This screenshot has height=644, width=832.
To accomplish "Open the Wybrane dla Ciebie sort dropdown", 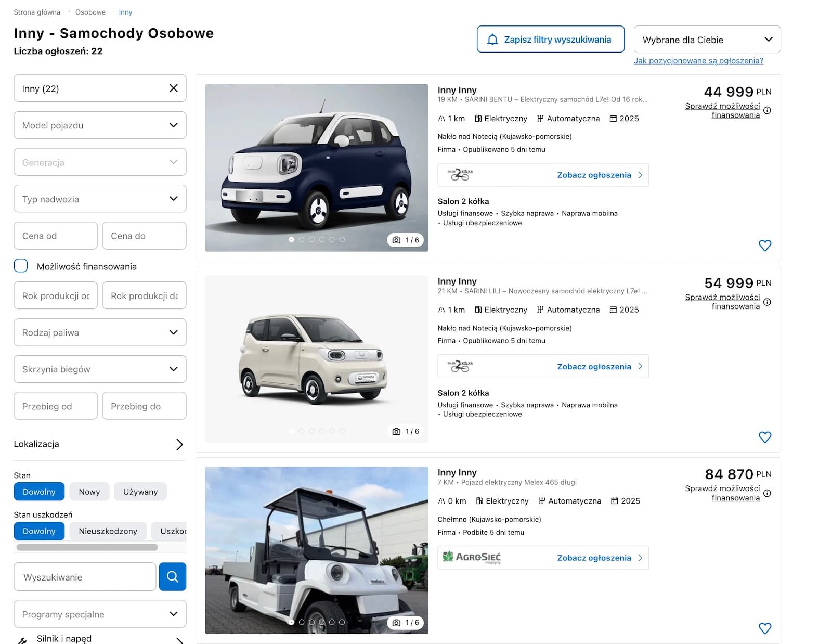I will (x=707, y=40).
